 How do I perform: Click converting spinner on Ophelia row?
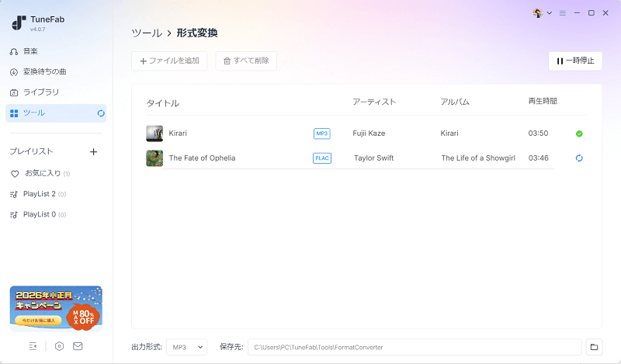(x=579, y=158)
